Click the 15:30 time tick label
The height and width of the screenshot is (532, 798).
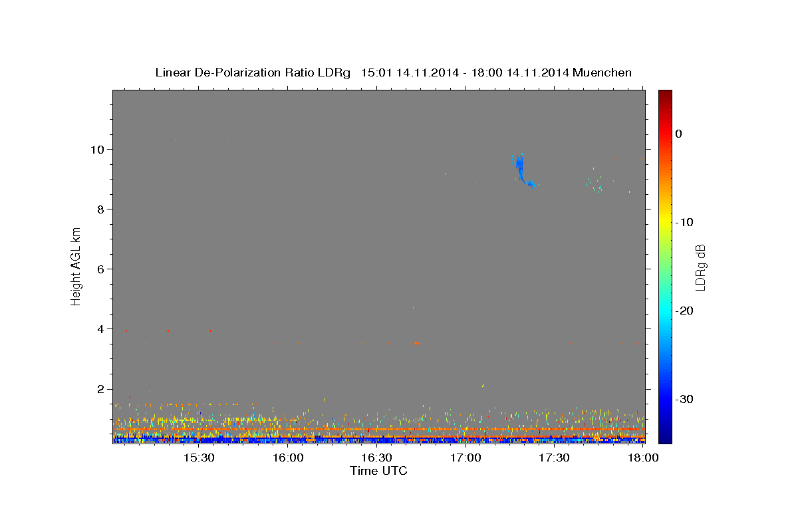(x=198, y=458)
